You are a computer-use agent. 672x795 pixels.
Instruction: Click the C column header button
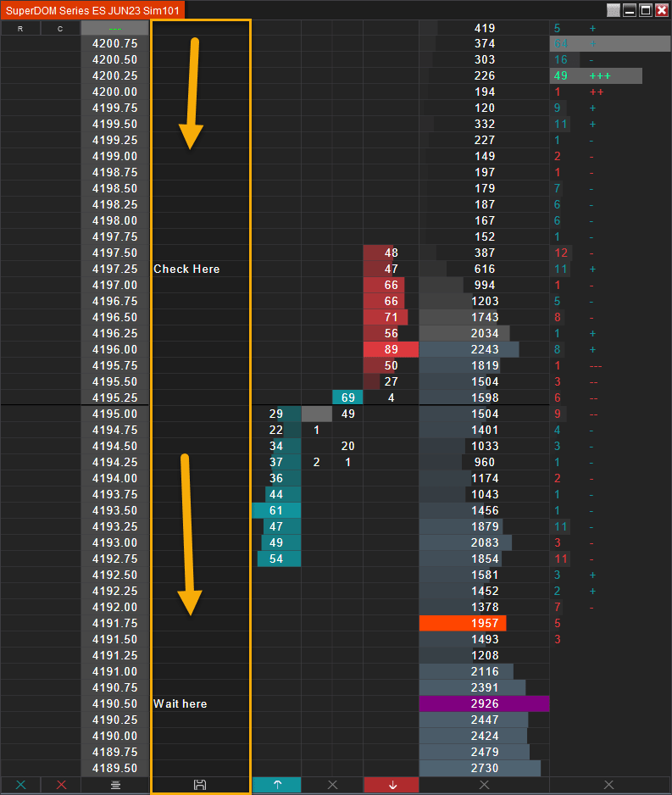[60, 29]
